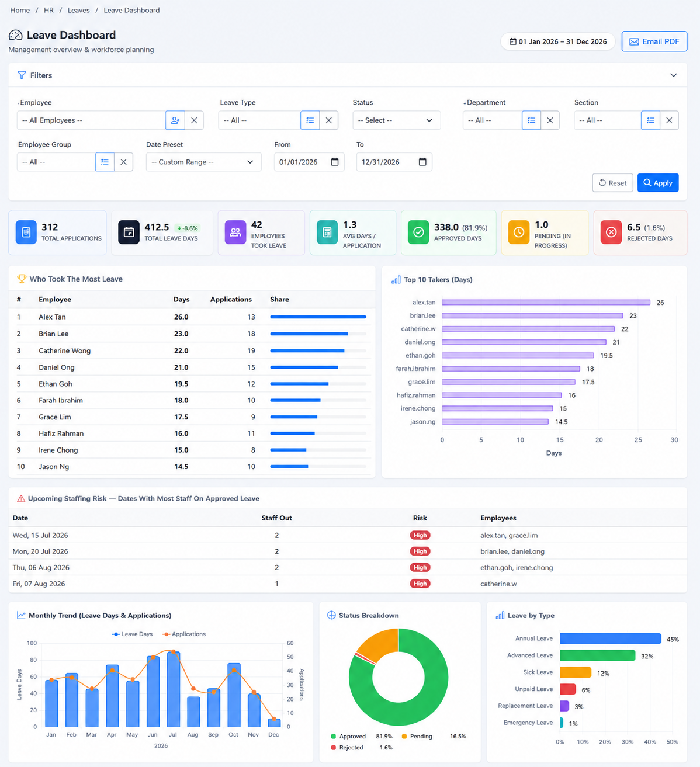Viewport: 700px width, 767px height.
Task: Click the Days column header
Action: (x=182, y=299)
